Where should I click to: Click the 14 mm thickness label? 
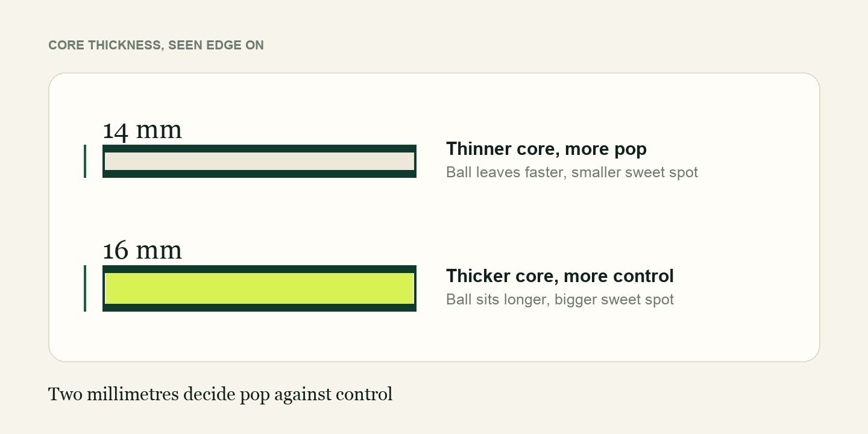[x=142, y=130]
